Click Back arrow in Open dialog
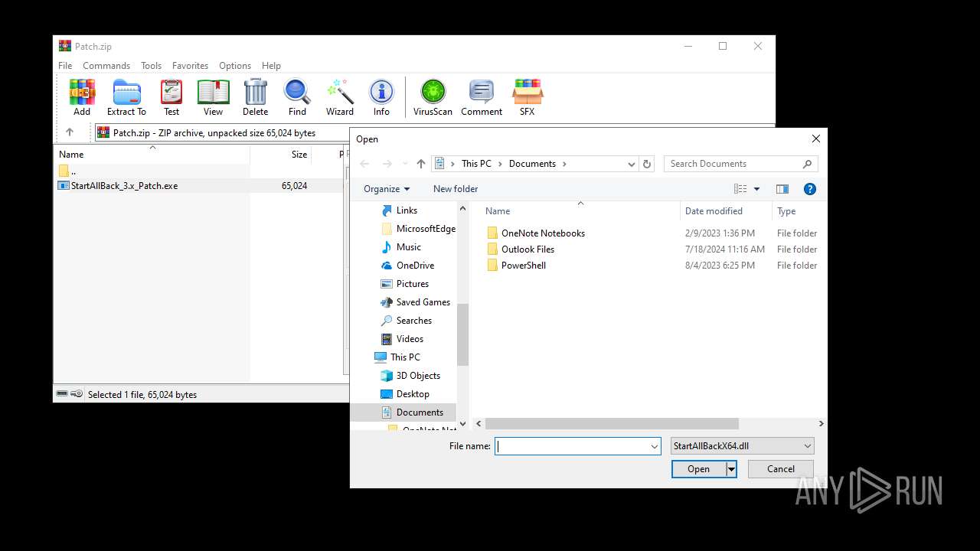This screenshot has width=980, height=551. click(364, 164)
